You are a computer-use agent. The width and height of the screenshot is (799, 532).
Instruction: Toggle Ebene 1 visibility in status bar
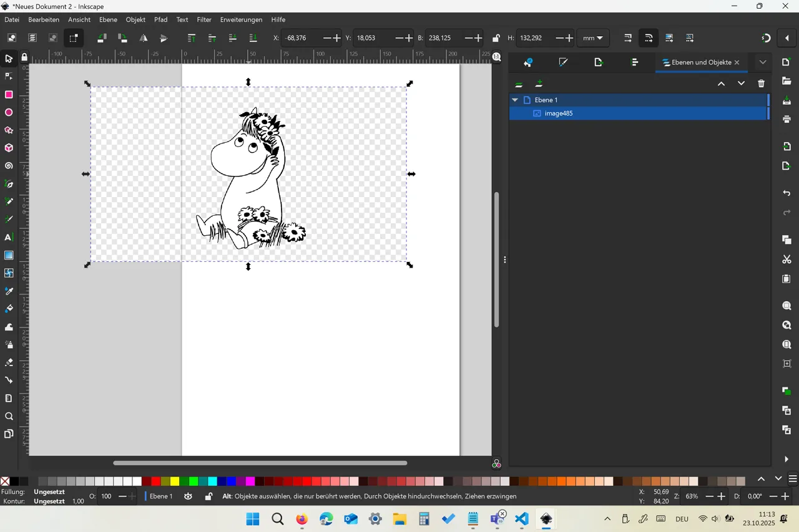188,496
